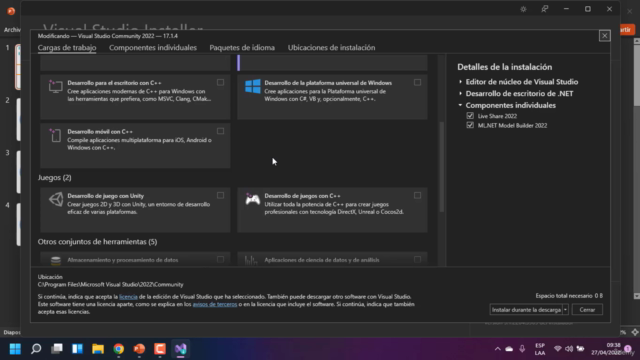
Task: Open the OneDrive cloud tray icon
Action: pyautogui.click(x=509, y=349)
